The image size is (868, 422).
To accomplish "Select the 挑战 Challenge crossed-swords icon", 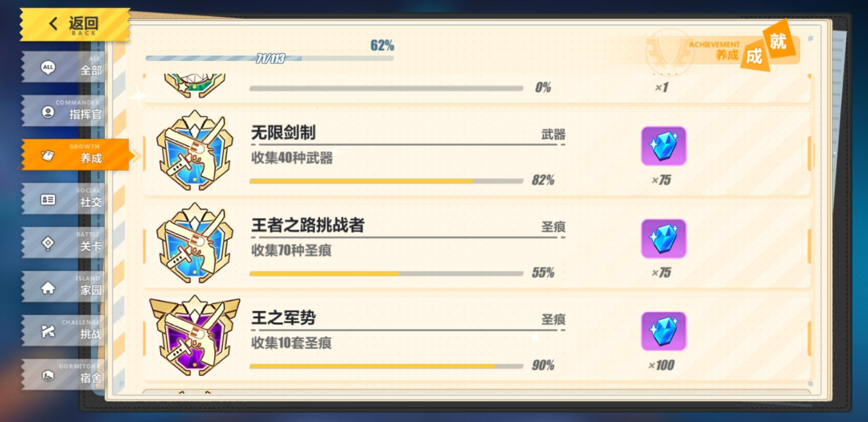I will tap(48, 331).
